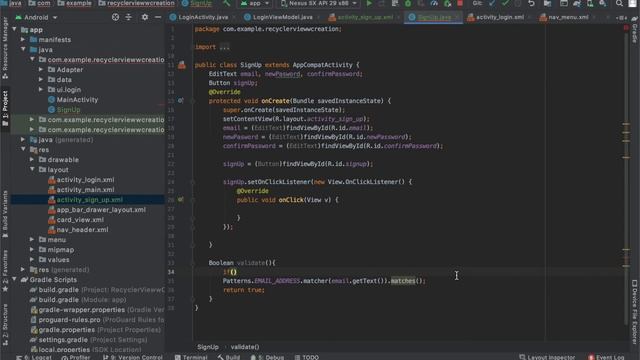
Task: Open the Build tool window
Action: pos(229,357)
